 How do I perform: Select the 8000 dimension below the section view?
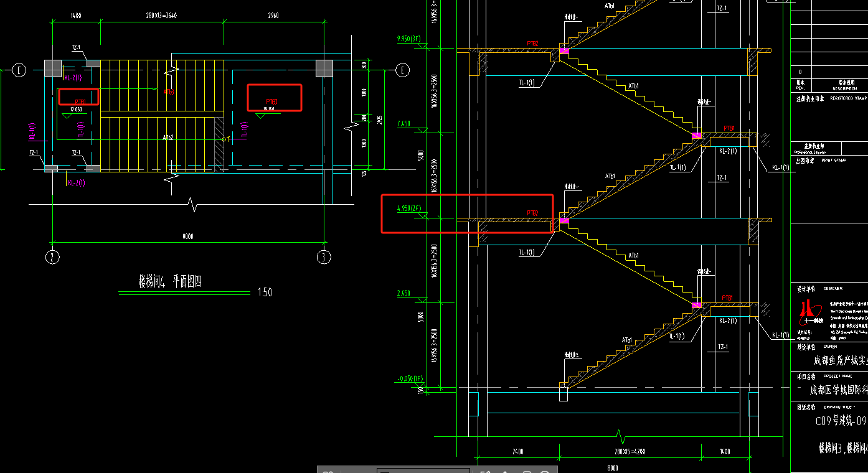coord(613,467)
